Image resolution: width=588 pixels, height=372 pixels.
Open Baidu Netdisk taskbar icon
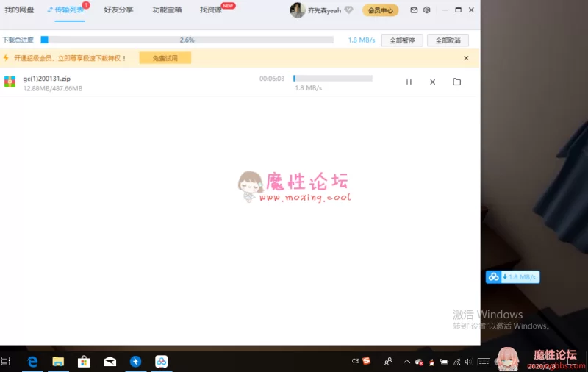[161, 362]
